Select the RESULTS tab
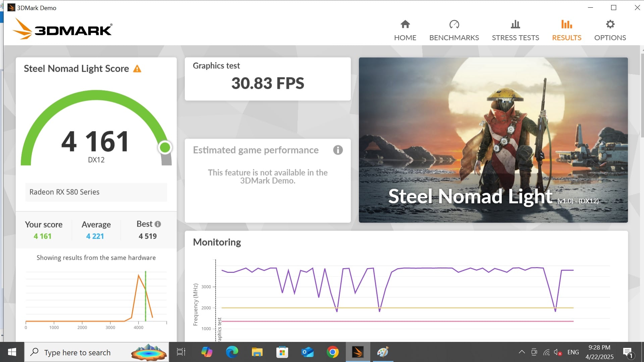Viewport: 644px width, 362px height. (x=567, y=31)
